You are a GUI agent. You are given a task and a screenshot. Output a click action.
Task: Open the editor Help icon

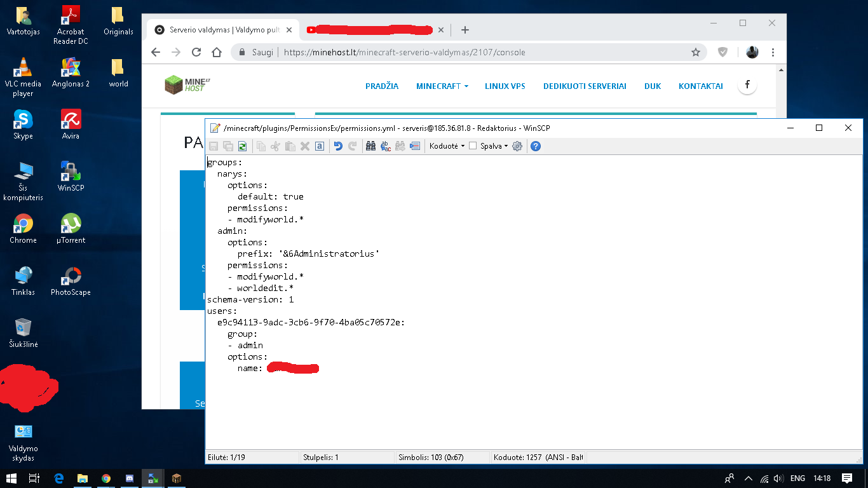click(x=536, y=146)
